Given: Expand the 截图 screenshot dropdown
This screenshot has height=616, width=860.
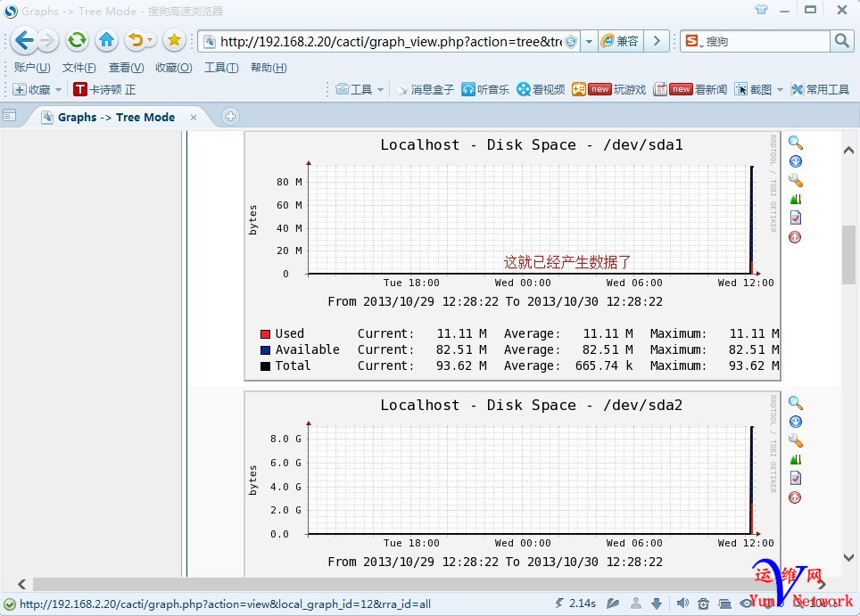Looking at the screenshot, I should coord(779,89).
